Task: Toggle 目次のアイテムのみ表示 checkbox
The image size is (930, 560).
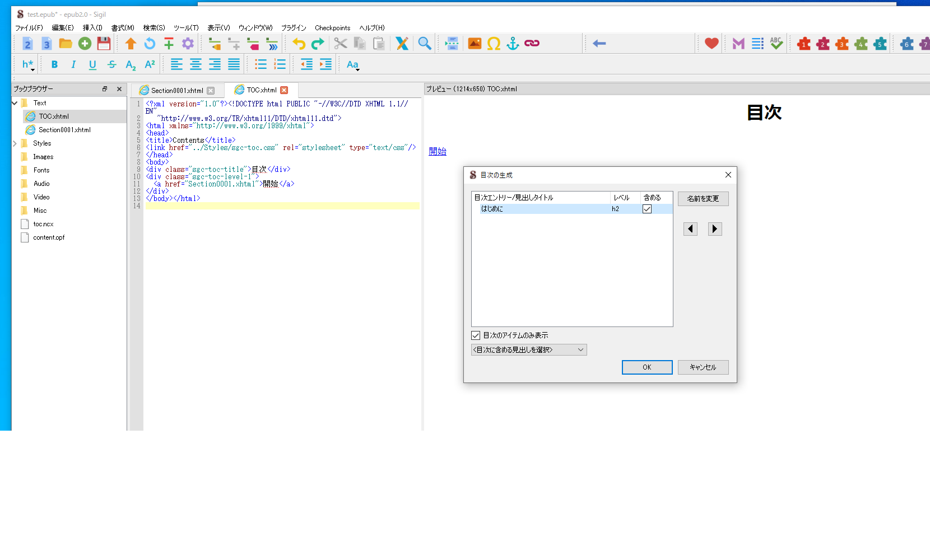Action: [x=476, y=335]
